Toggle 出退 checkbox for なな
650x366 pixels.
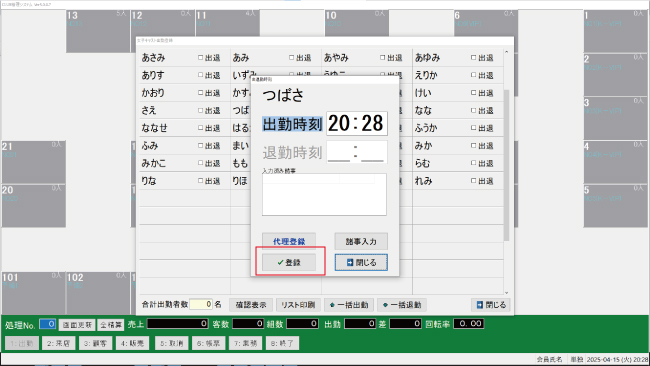(473, 110)
